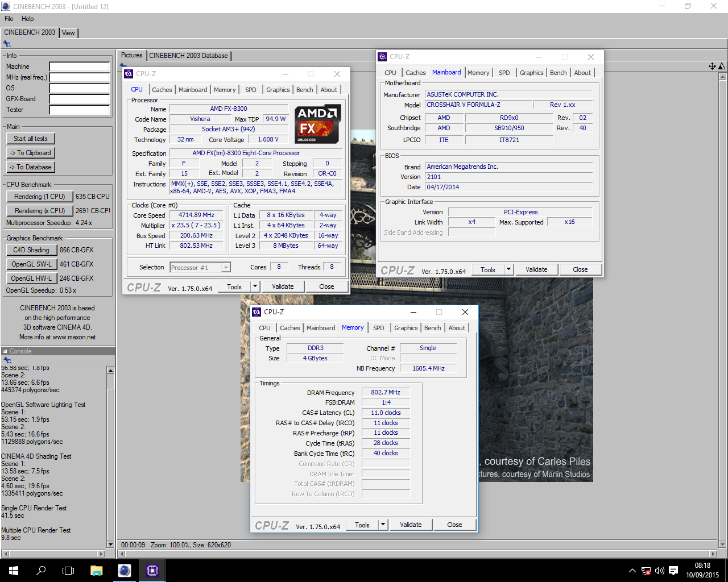The width and height of the screenshot is (728, 582).
Task: Click taskbar clock showing 08:18
Action: click(702, 571)
